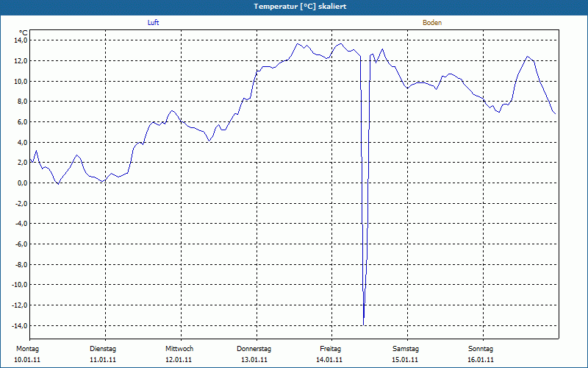Click the date '11.01.11'
The width and height of the screenshot is (588, 368).
coord(103,360)
